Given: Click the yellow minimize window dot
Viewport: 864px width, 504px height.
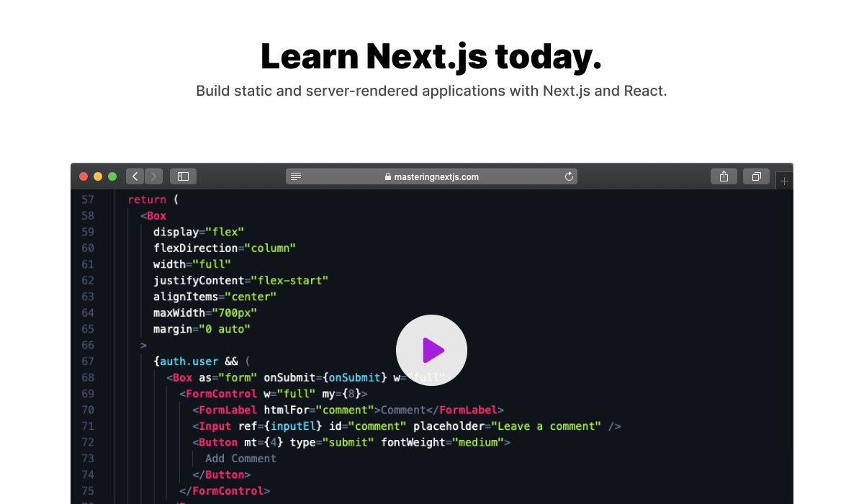Looking at the screenshot, I should [x=98, y=176].
